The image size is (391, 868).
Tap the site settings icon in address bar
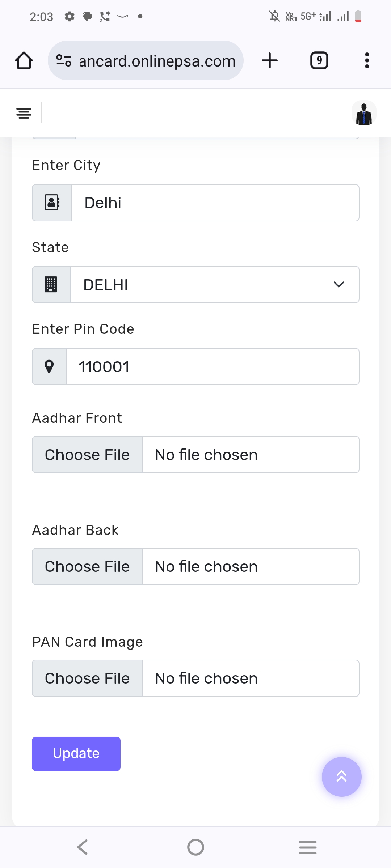click(x=64, y=60)
